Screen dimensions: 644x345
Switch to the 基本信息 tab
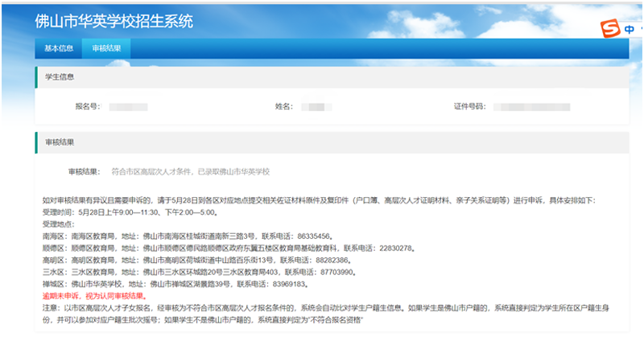pos(59,48)
